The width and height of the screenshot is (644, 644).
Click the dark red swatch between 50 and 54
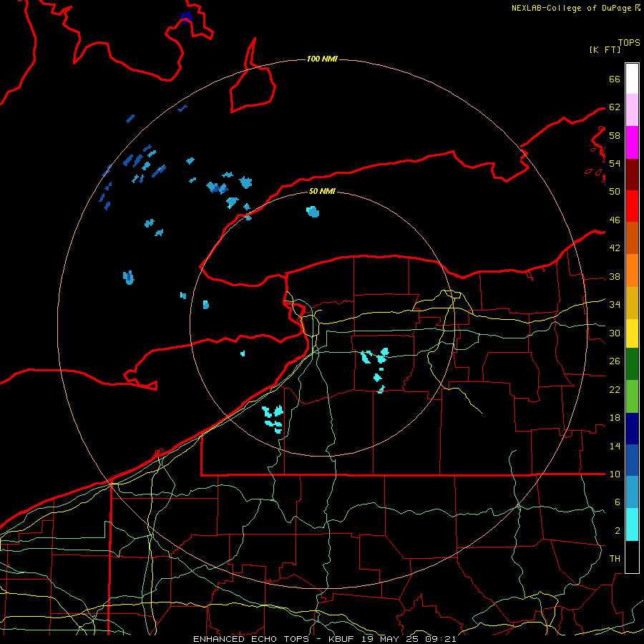[632, 175]
